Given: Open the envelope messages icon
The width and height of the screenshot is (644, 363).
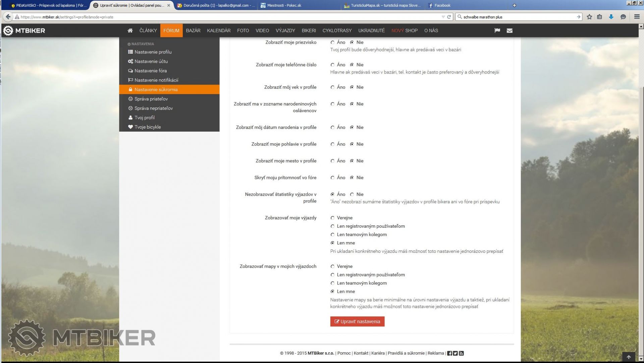Looking at the screenshot, I should click(509, 31).
